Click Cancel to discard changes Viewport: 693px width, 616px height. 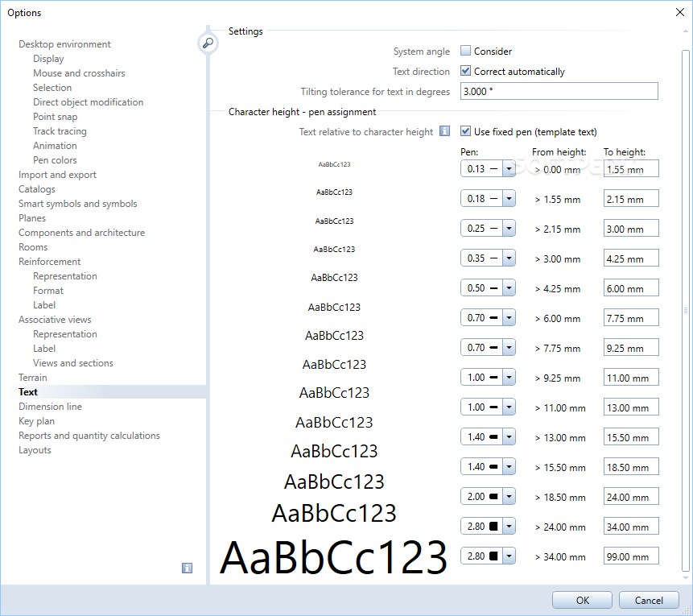tap(649, 600)
